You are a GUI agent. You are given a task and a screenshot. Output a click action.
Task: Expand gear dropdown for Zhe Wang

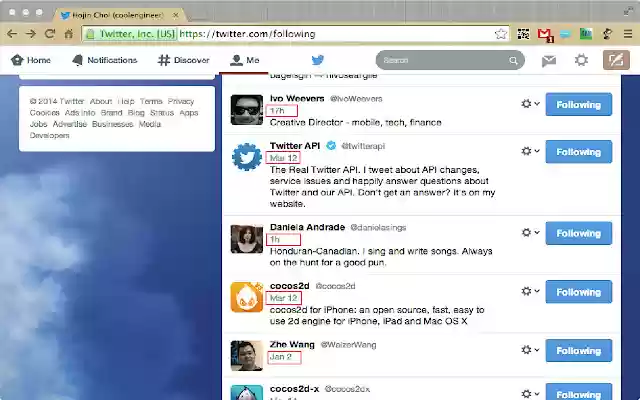530,350
